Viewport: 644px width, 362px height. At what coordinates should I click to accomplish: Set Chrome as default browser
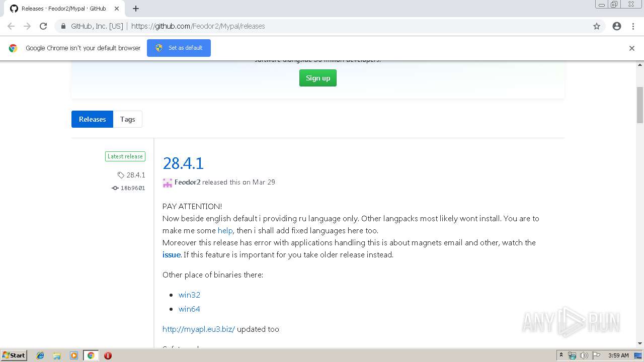tap(179, 48)
